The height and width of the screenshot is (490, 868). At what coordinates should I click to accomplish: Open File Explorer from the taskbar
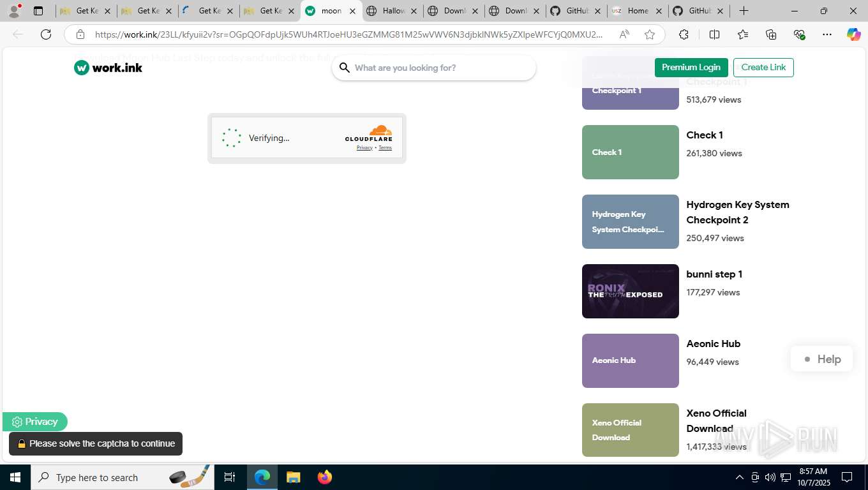click(293, 477)
